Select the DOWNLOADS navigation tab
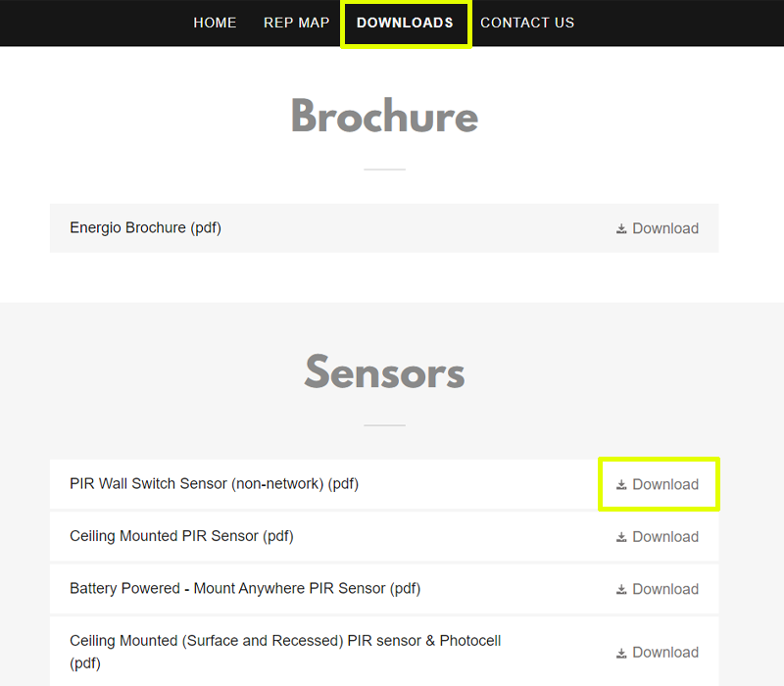Viewport: 784px width, 686px height. tap(405, 23)
